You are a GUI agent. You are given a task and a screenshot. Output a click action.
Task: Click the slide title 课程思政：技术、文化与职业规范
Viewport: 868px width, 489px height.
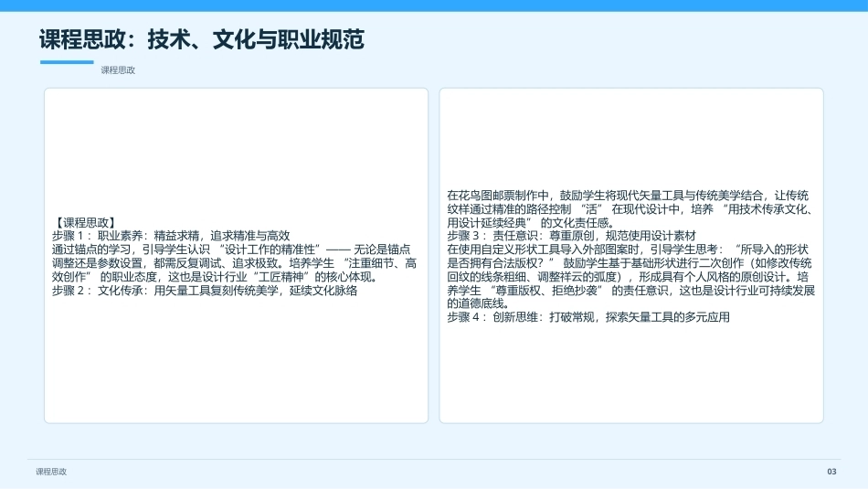tap(202, 39)
